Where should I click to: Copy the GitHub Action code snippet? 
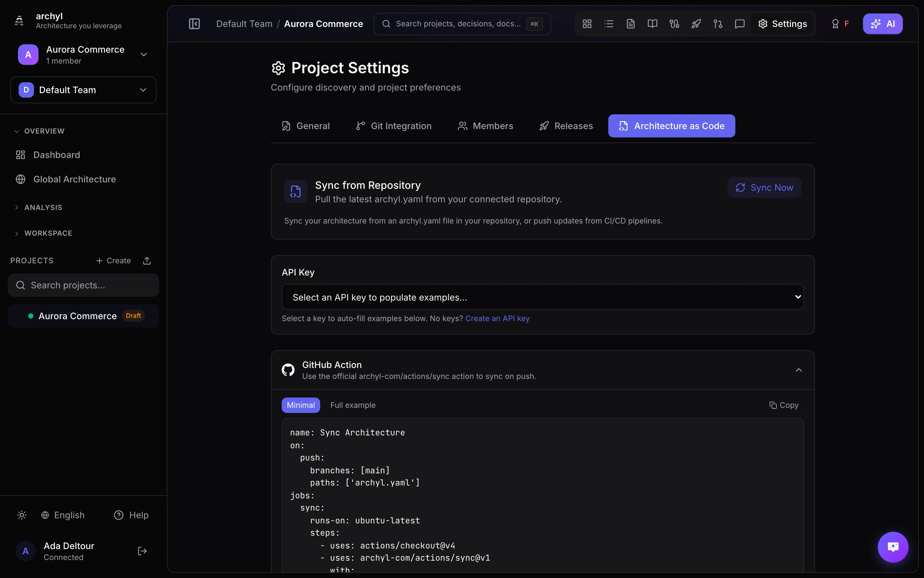coord(784,405)
